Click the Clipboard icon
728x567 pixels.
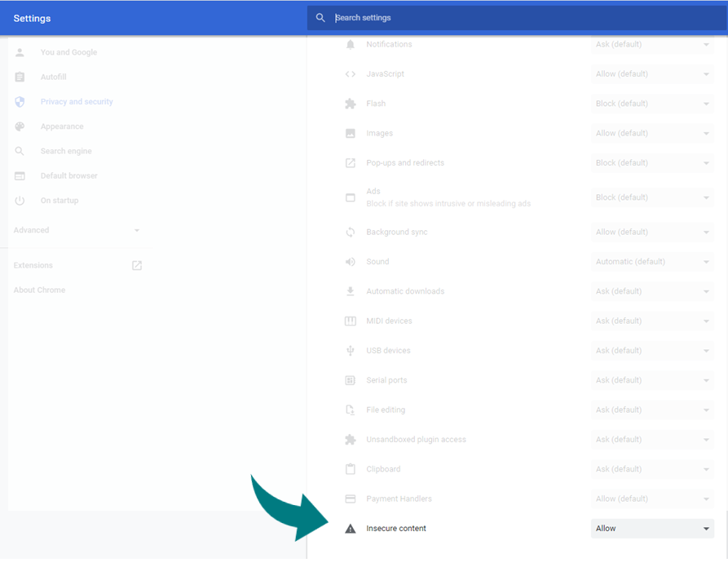(351, 469)
